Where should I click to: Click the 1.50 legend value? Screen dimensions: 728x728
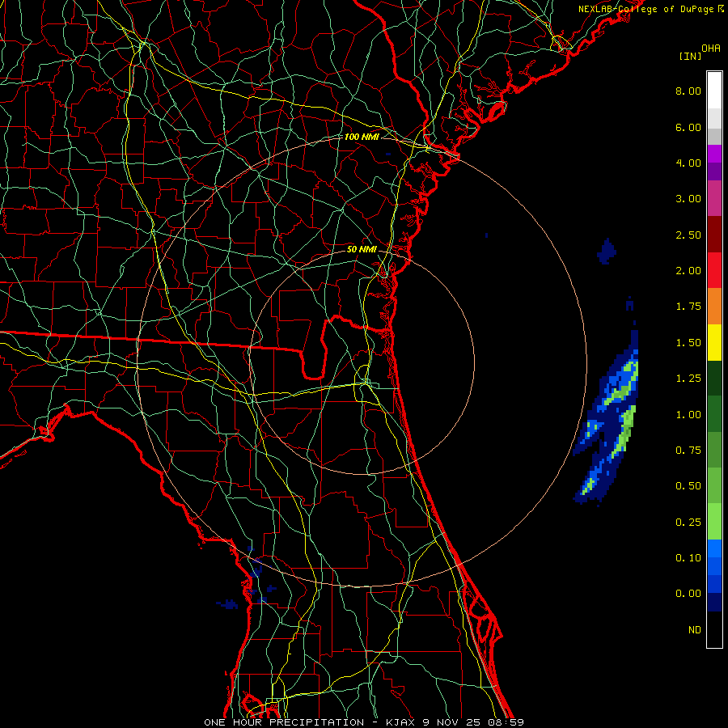click(x=688, y=343)
